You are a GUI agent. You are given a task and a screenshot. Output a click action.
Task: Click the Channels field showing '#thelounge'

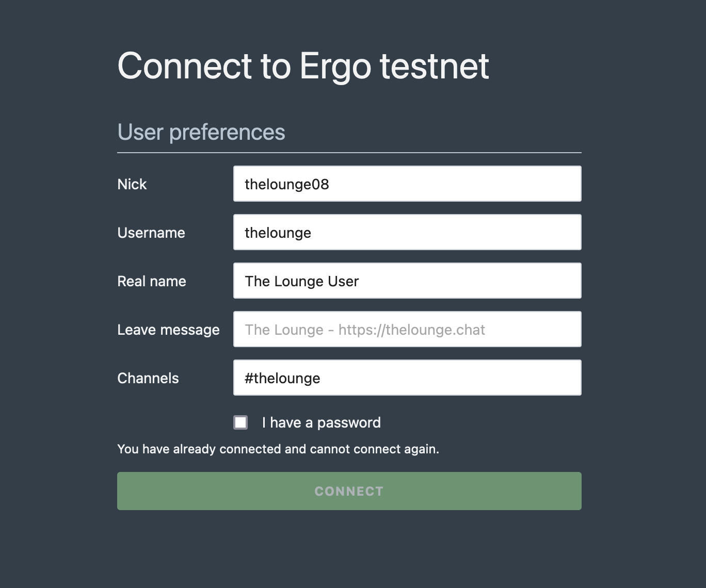(x=407, y=378)
